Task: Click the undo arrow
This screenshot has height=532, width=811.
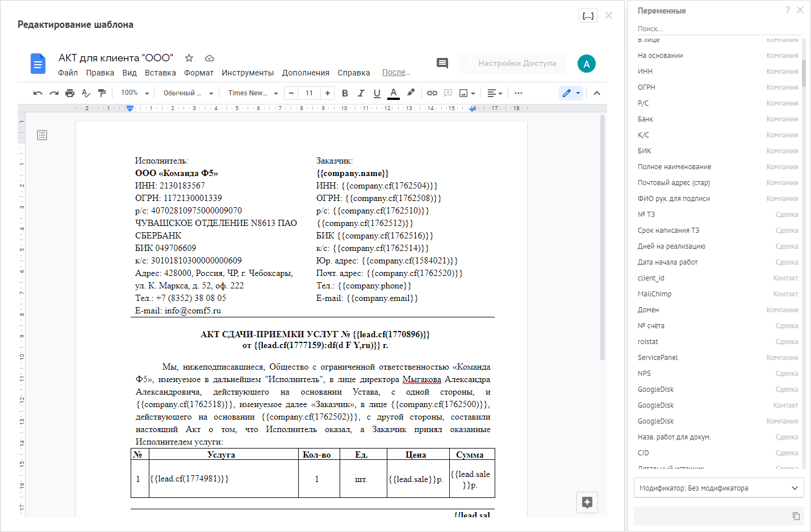Action: [x=38, y=93]
